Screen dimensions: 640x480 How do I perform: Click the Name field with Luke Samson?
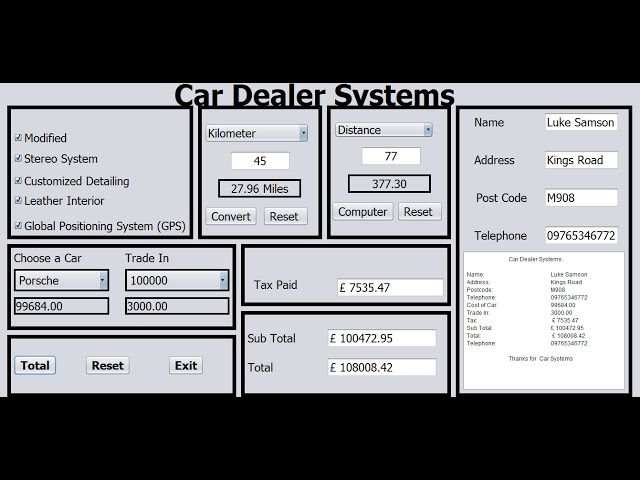(581, 122)
